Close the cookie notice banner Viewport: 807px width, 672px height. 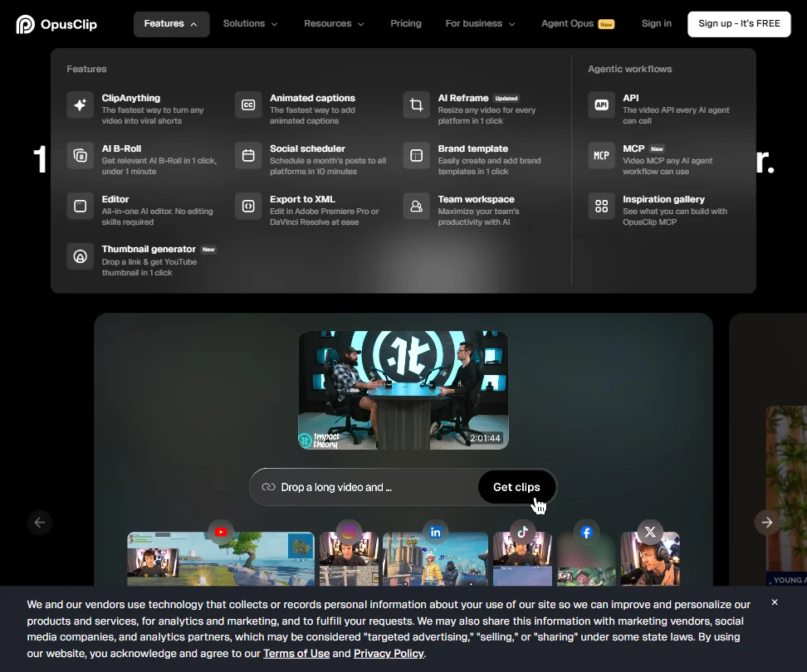click(775, 602)
